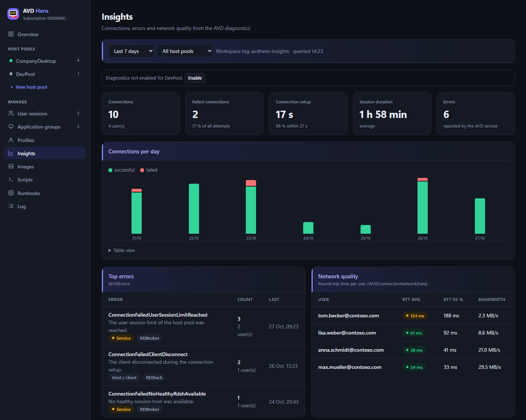Click the Host / client tag
Viewport: 526px width, 420px height.
pos(124,378)
